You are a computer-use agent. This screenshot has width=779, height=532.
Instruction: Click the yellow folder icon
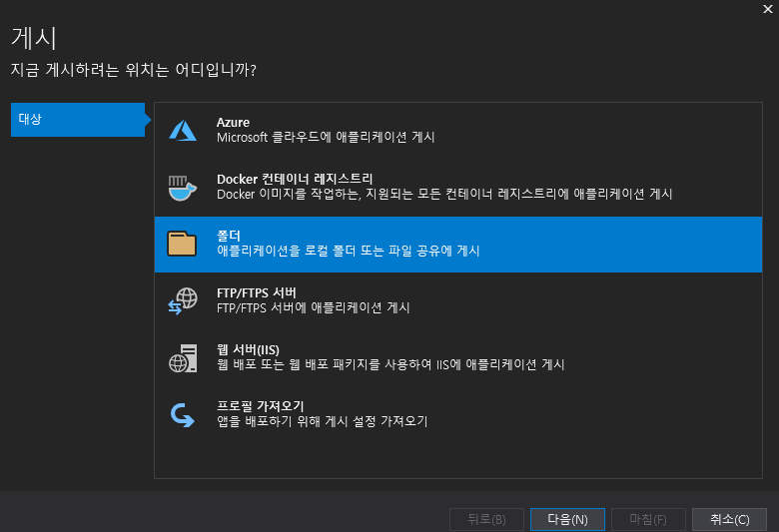pos(182,244)
